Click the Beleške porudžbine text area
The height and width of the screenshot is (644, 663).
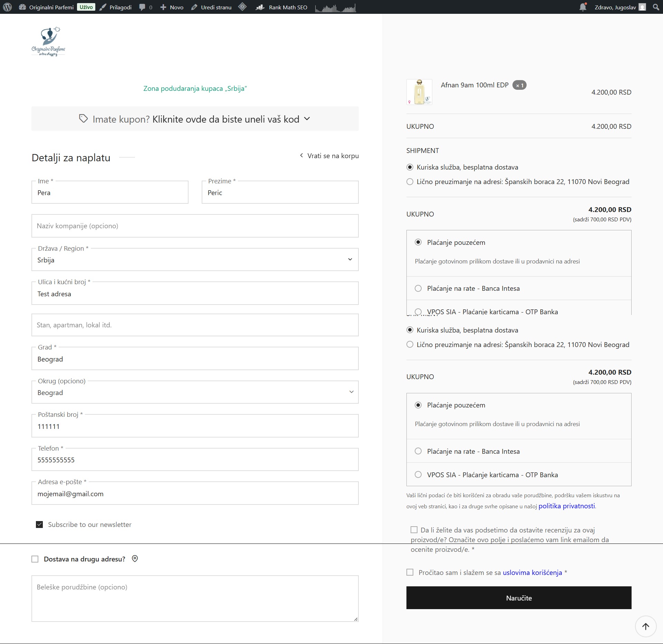click(x=195, y=598)
